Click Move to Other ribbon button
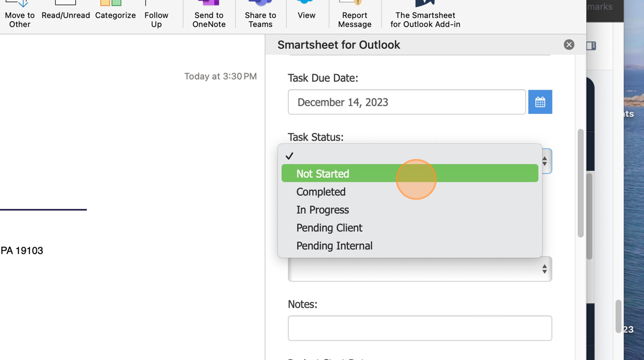 coord(20,14)
